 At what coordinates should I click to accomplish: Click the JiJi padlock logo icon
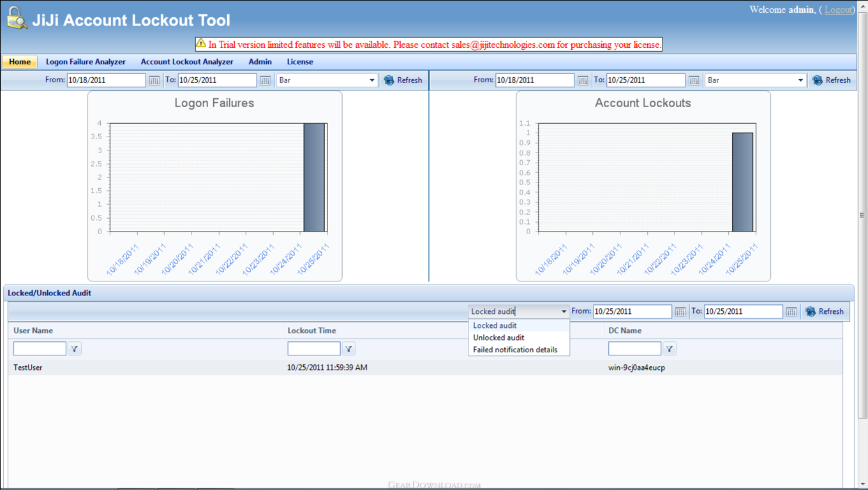point(17,19)
